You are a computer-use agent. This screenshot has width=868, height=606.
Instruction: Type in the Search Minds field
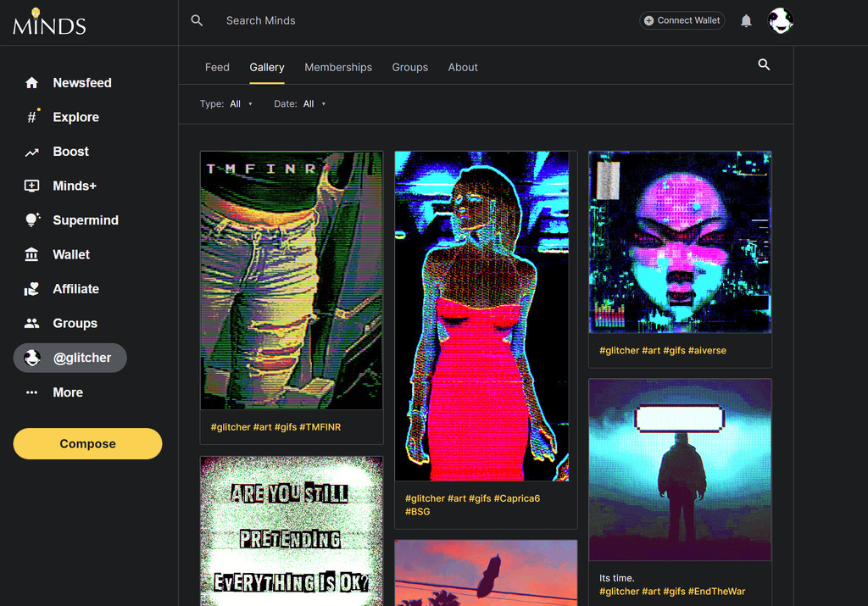pos(339,20)
